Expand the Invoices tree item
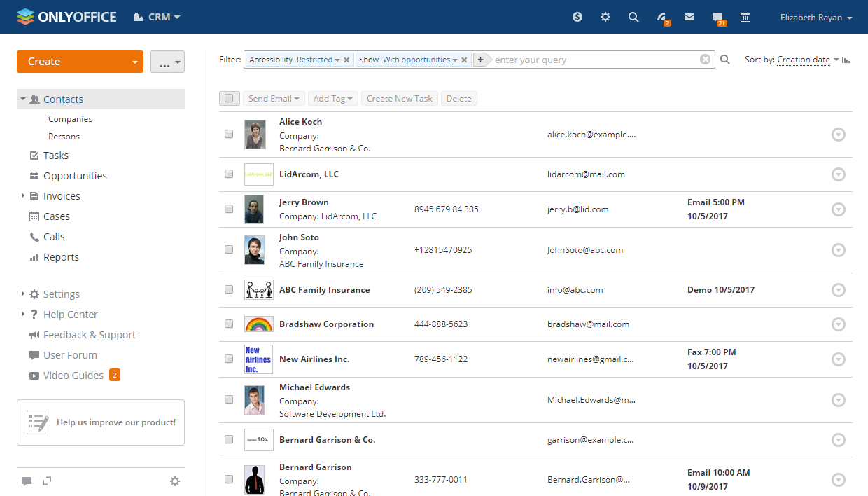This screenshot has width=868, height=496. pos(23,196)
